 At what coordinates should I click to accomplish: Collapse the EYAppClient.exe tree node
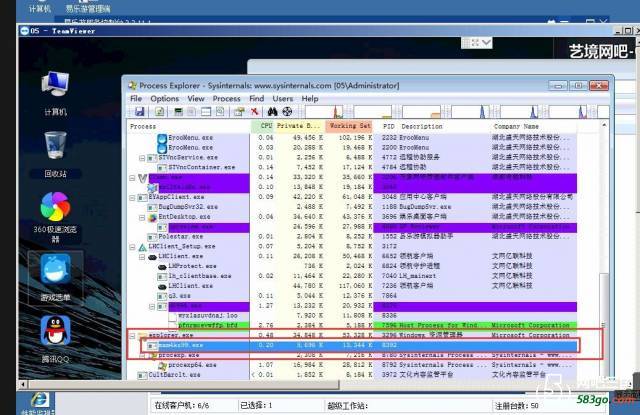click(132, 198)
